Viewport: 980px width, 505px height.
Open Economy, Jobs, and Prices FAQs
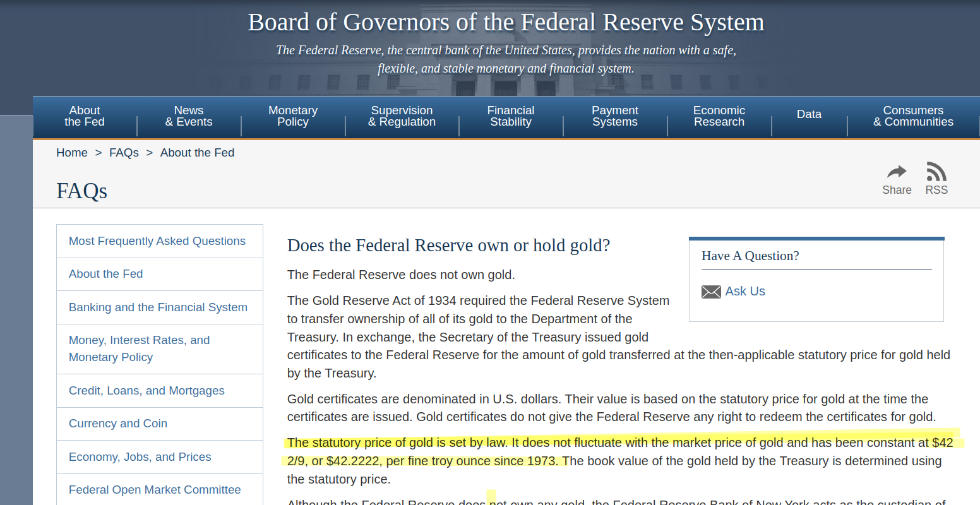point(140,457)
